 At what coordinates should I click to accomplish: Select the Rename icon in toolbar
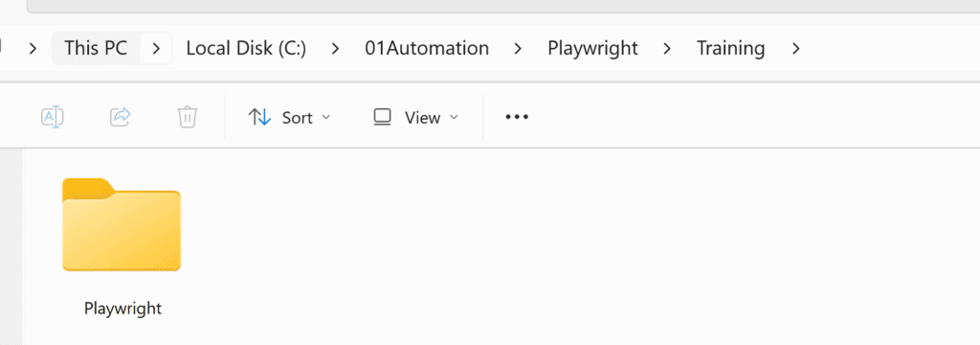click(x=54, y=117)
